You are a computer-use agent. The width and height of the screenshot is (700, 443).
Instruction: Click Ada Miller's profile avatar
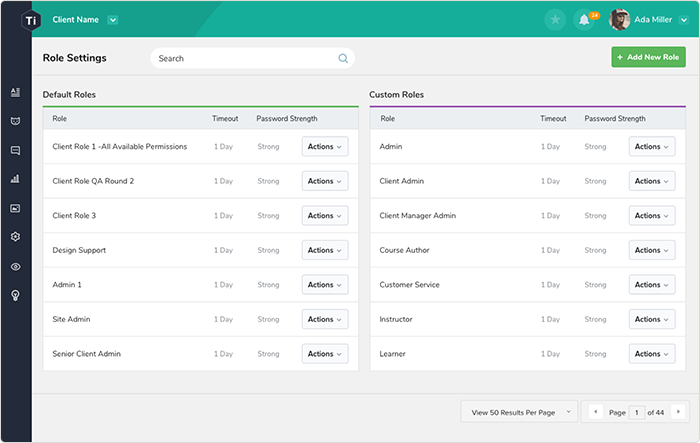tap(619, 20)
